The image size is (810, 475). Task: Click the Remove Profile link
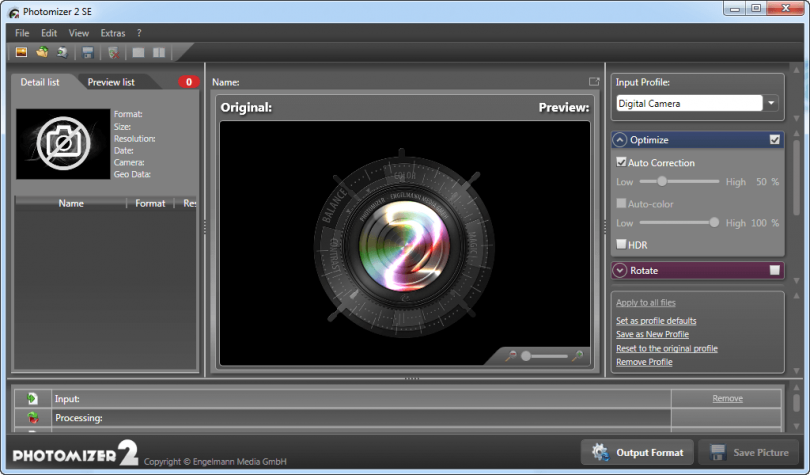[x=644, y=362]
